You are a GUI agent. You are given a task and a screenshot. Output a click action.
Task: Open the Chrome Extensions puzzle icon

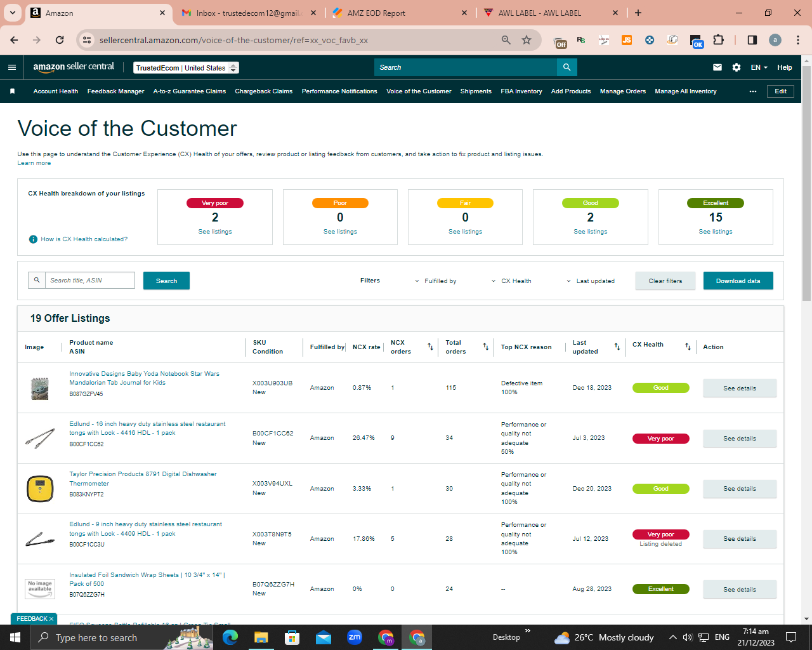[x=718, y=40]
